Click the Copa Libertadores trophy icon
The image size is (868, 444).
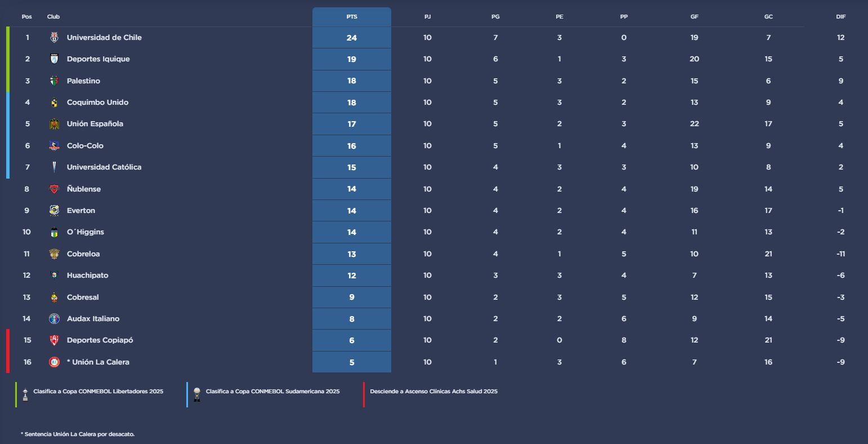tap(25, 394)
